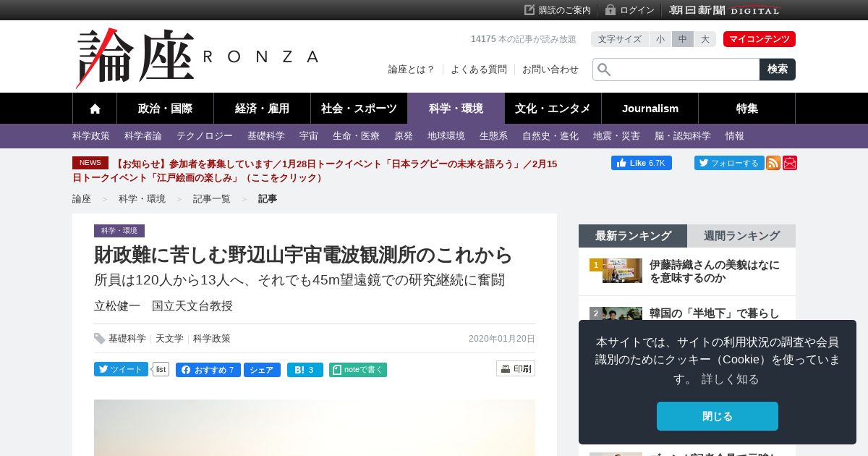This screenshot has width=868, height=456.
Task: Click the red mail newsletter icon
Action: 790,163
